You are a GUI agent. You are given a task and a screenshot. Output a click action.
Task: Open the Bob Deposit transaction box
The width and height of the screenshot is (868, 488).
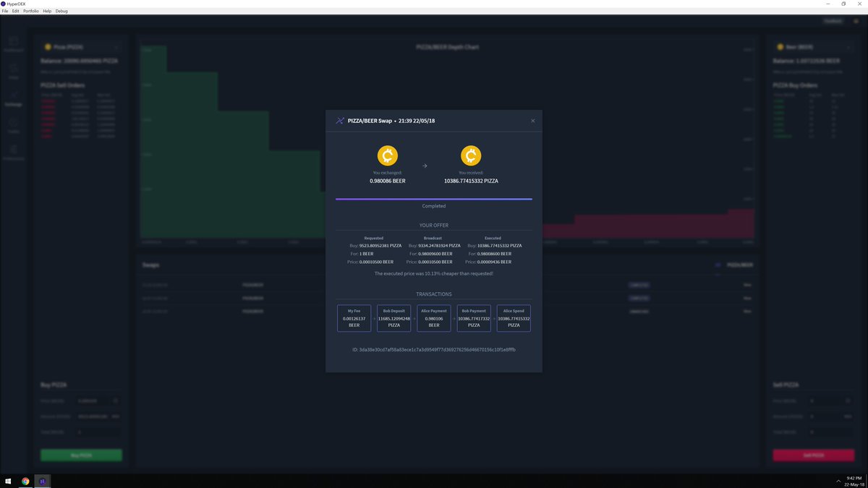click(393, 318)
